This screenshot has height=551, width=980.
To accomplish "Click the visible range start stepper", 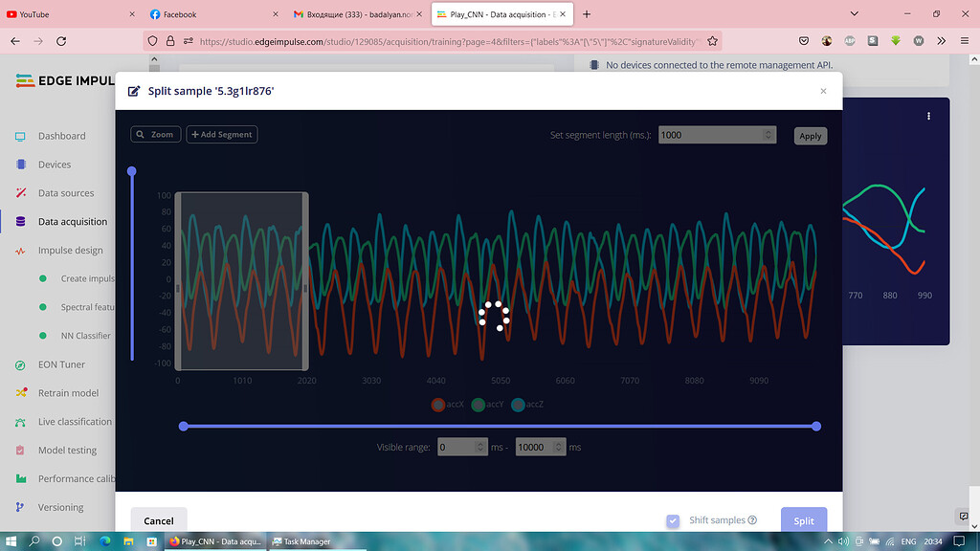I will coord(481,447).
